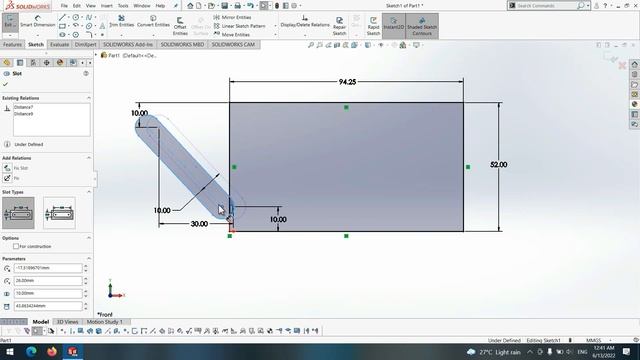Choose the Convert Entities tool
Image resolution: width=640 pixels, height=360 pixels.
153,21
